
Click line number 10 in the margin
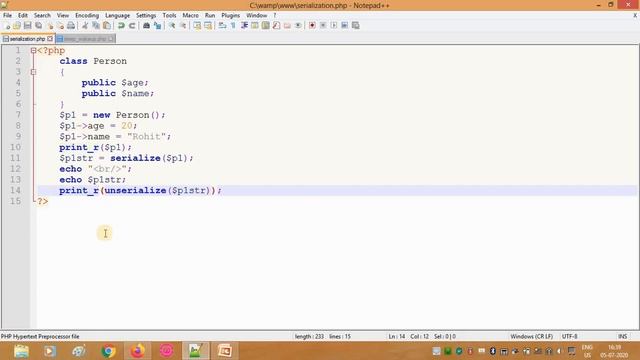(x=16, y=147)
